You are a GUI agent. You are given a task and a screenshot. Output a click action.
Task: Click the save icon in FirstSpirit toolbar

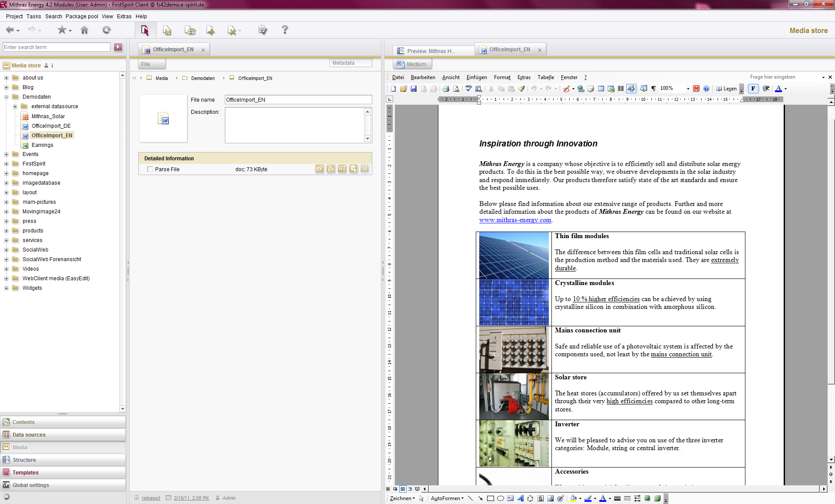coord(167,30)
